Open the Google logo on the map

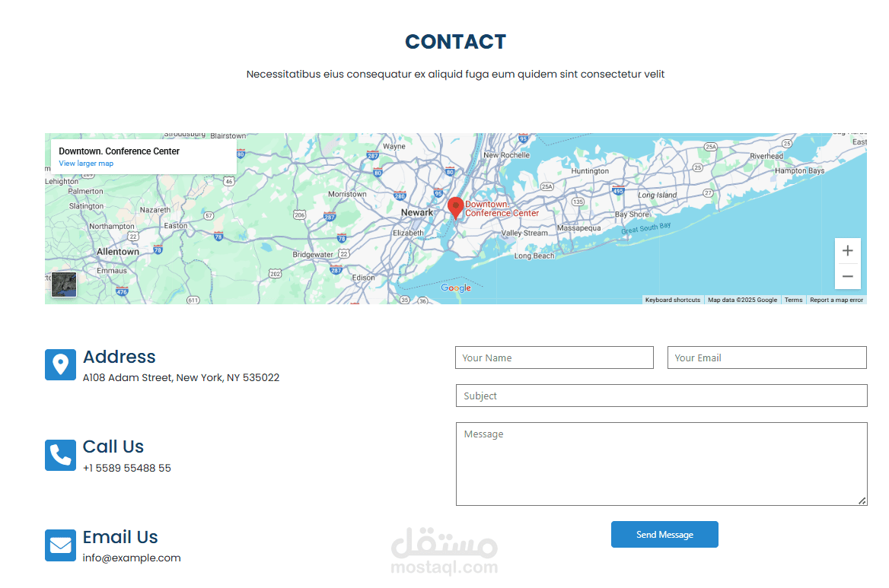tap(456, 288)
